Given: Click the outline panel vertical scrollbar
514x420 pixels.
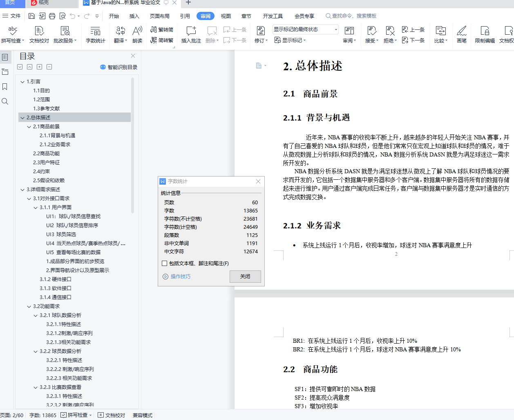Looking at the screenshot, I should (132, 145).
